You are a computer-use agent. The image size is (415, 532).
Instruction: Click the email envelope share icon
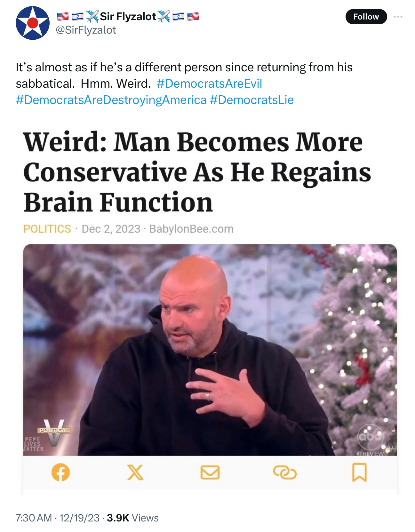[210, 472]
